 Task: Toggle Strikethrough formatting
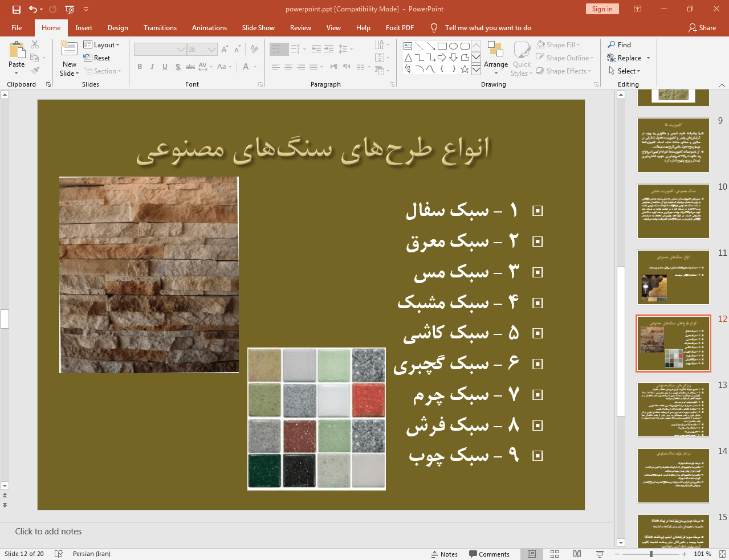coord(190,67)
